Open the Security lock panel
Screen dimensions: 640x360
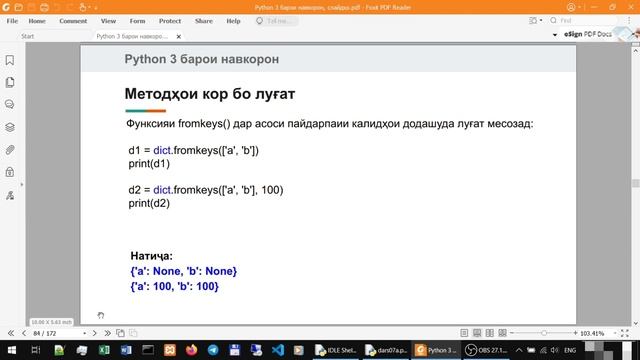tap(10, 172)
